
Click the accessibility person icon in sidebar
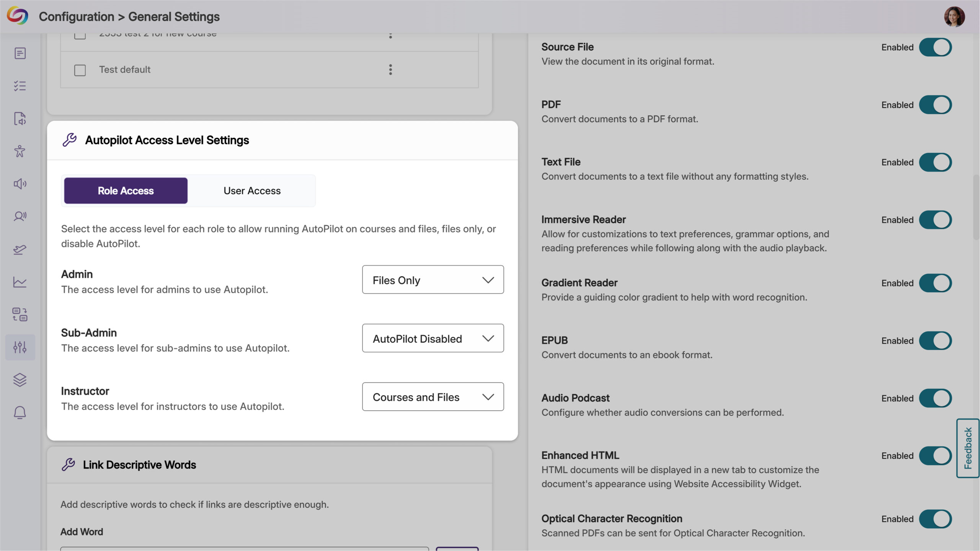tap(20, 151)
